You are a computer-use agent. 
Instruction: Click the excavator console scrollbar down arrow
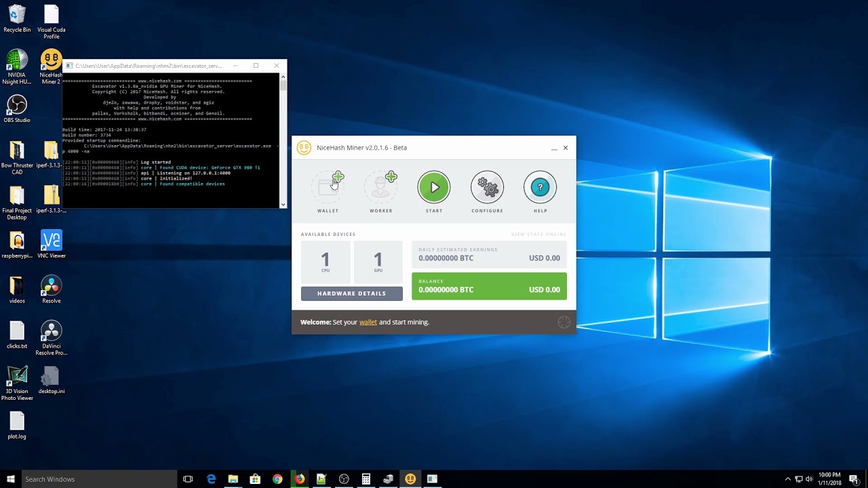click(x=283, y=203)
